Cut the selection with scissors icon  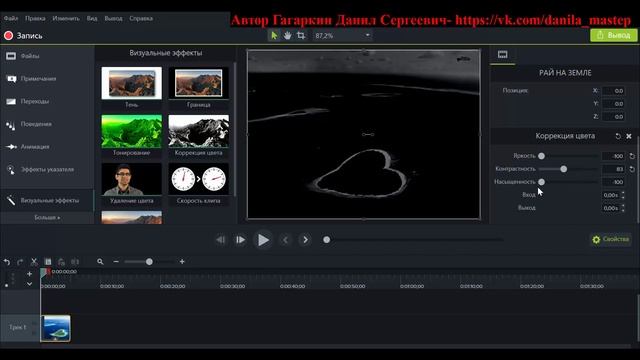point(34,262)
